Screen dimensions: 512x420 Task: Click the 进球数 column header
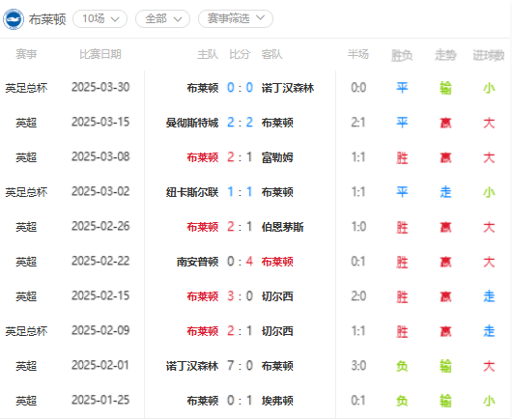tap(489, 55)
